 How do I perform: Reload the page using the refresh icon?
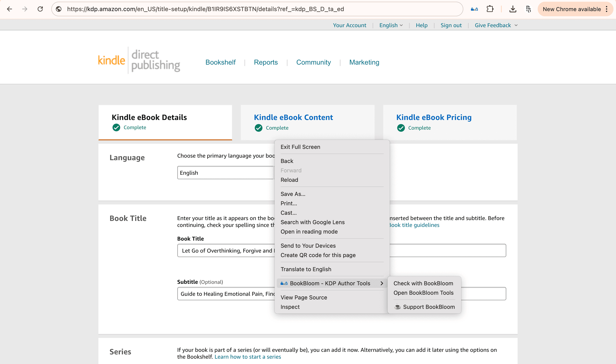click(40, 9)
